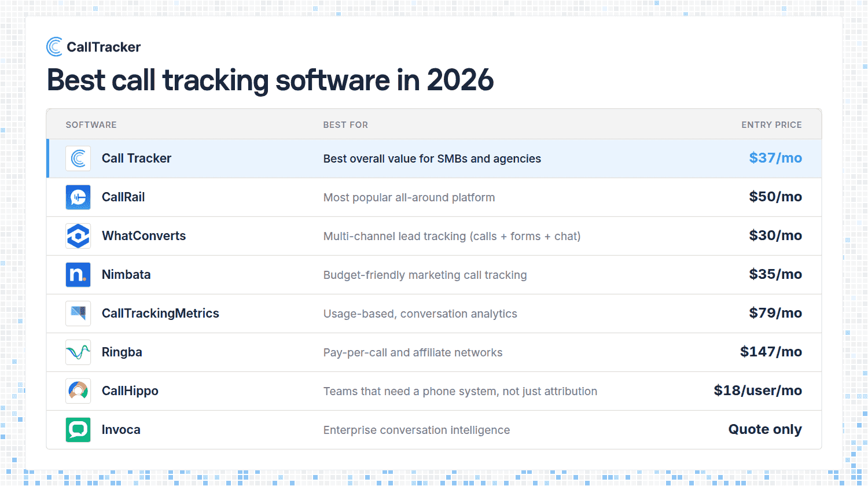Click the CallRail logo icon
Viewport: 868px width, 486px height.
click(x=78, y=197)
